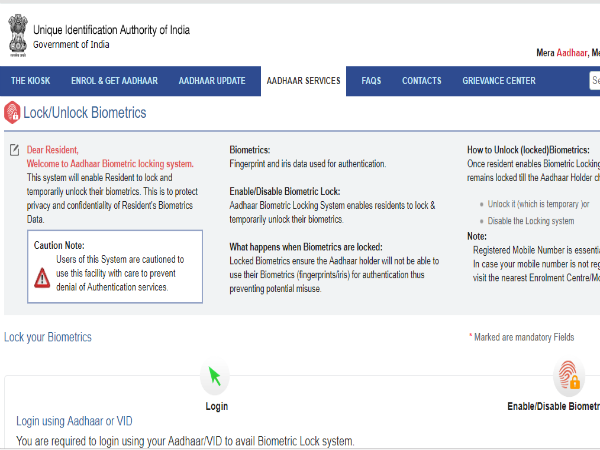This screenshot has width=600, height=450.
Task: Click the Lock your Biometrics section heading
Action: pos(48,337)
